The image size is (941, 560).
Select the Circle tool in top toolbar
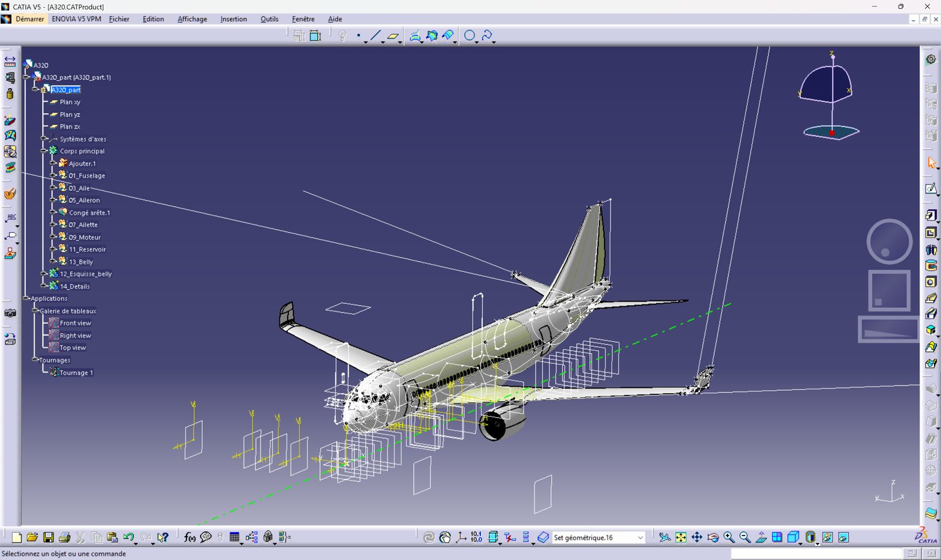(469, 36)
